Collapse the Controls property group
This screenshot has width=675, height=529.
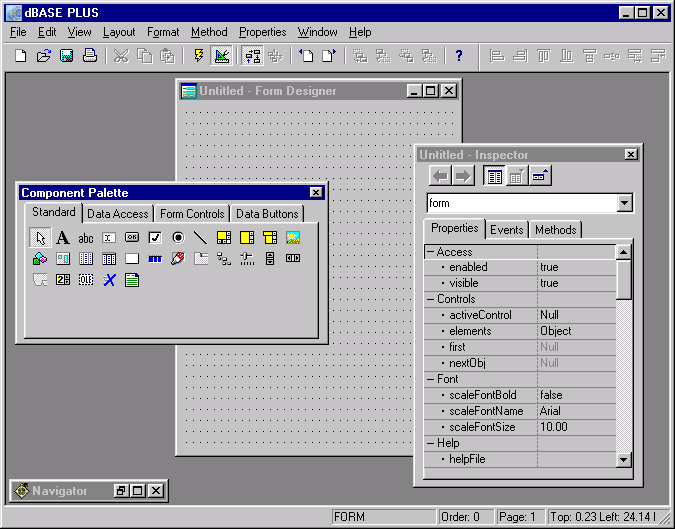[430, 299]
